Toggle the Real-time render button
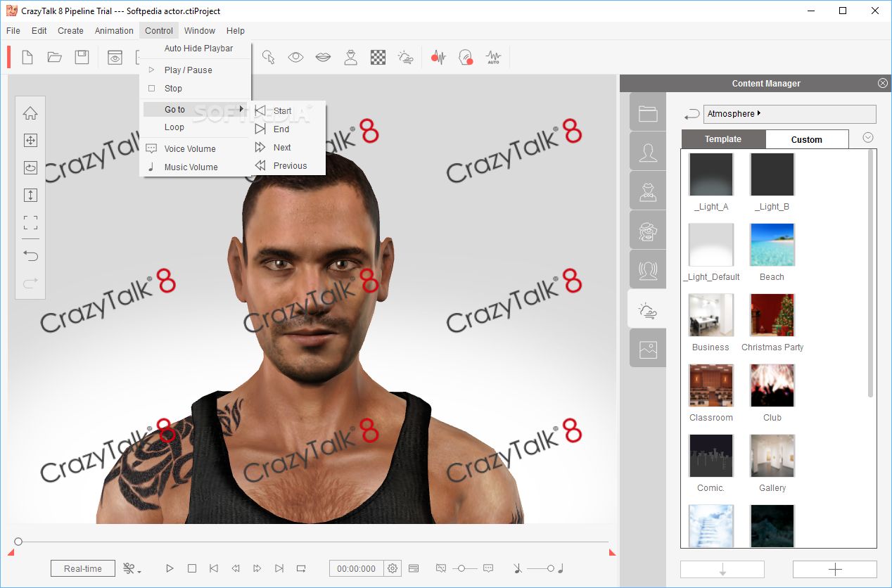 [83, 568]
